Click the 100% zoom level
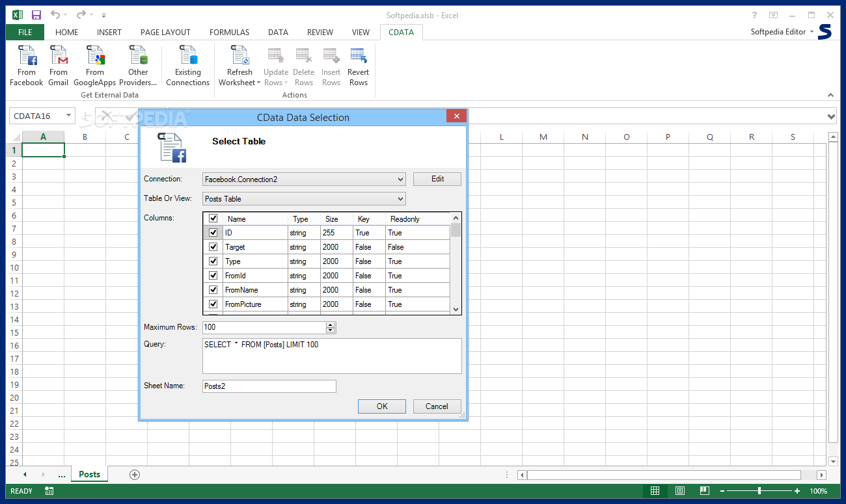 [818, 491]
